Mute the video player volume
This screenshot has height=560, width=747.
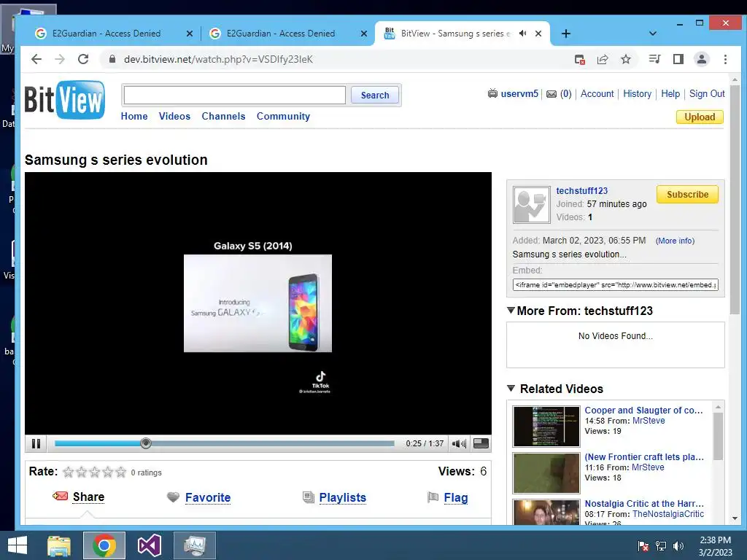pos(459,444)
